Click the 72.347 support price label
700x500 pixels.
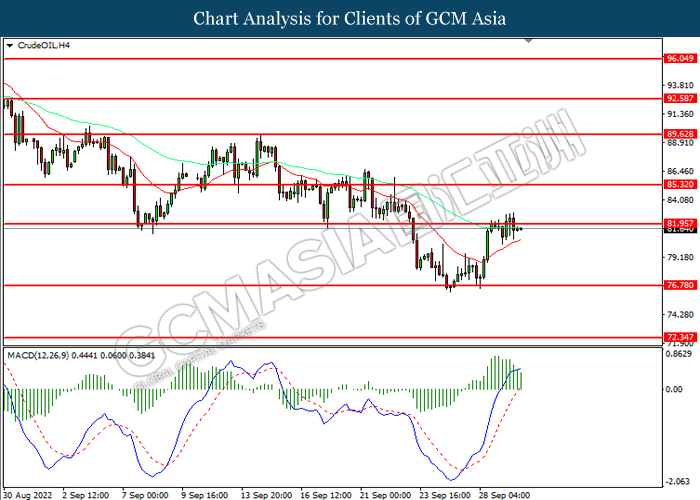tap(680, 337)
